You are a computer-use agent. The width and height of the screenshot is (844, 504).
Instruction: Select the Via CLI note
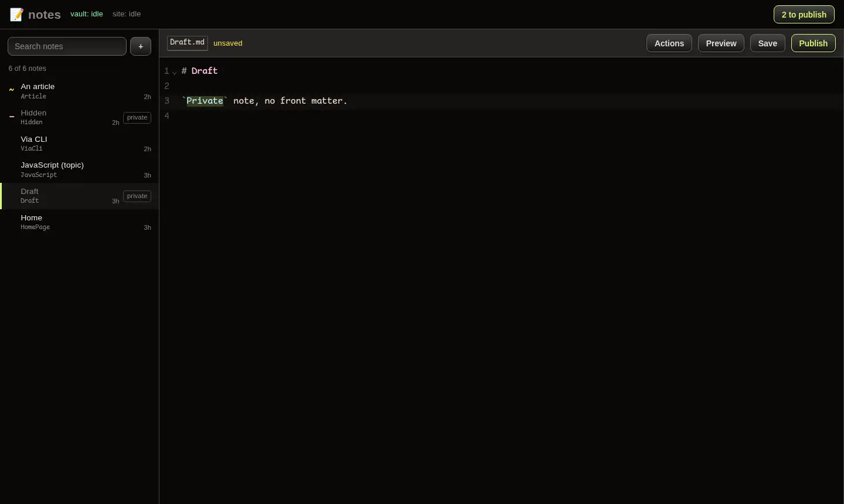(x=80, y=144)
